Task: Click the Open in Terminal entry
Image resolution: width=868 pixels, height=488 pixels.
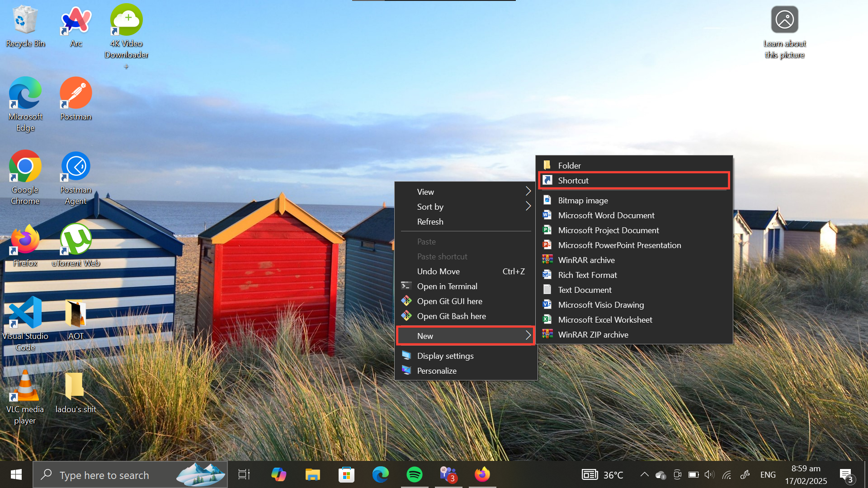Action: (x=447, y=286)
